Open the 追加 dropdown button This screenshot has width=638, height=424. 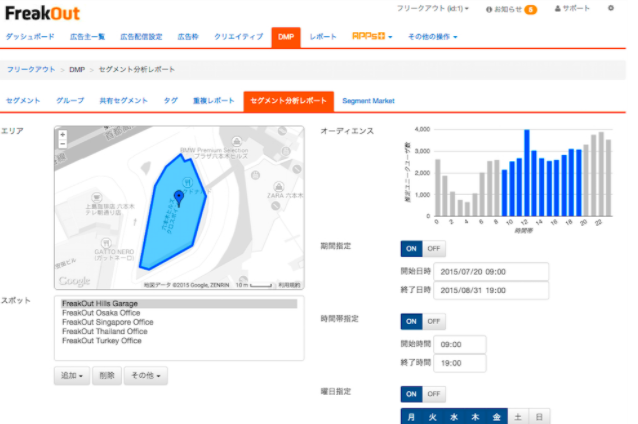pyautogui.click(x=72, y=376)
